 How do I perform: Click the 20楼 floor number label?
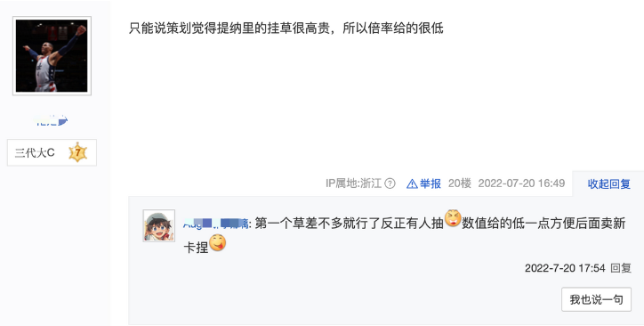pos(460,183)
